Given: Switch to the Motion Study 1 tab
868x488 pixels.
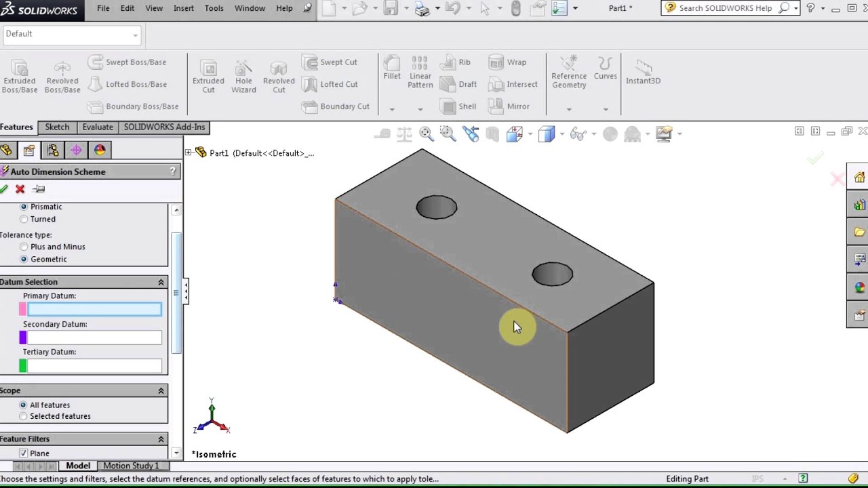Looking at the screenshot, I should click(131, 466).
